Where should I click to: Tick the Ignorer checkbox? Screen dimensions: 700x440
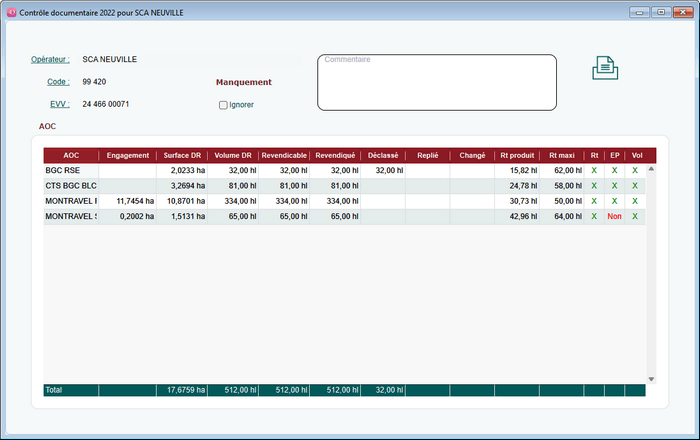(x=223, y=105)
